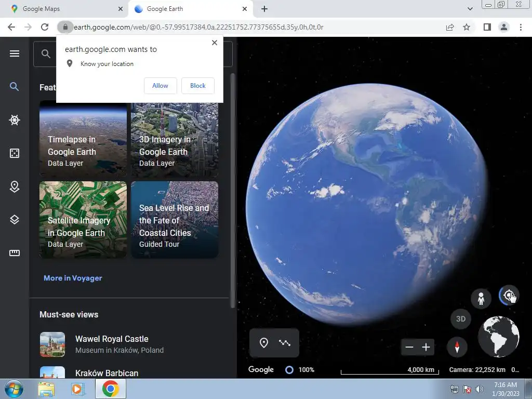Image resolution: width=532 pixels, height=399 pixels.
Task: Select Kraków Barbican list entry
Action: point(129,373)
